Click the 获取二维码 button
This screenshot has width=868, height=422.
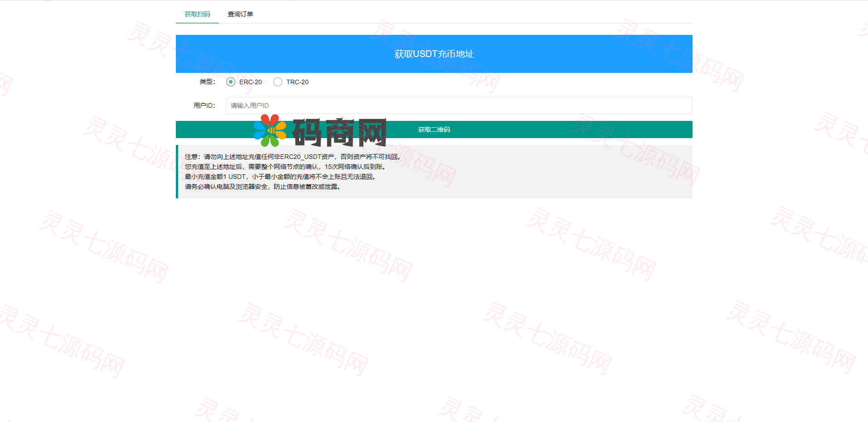[434, 129]
